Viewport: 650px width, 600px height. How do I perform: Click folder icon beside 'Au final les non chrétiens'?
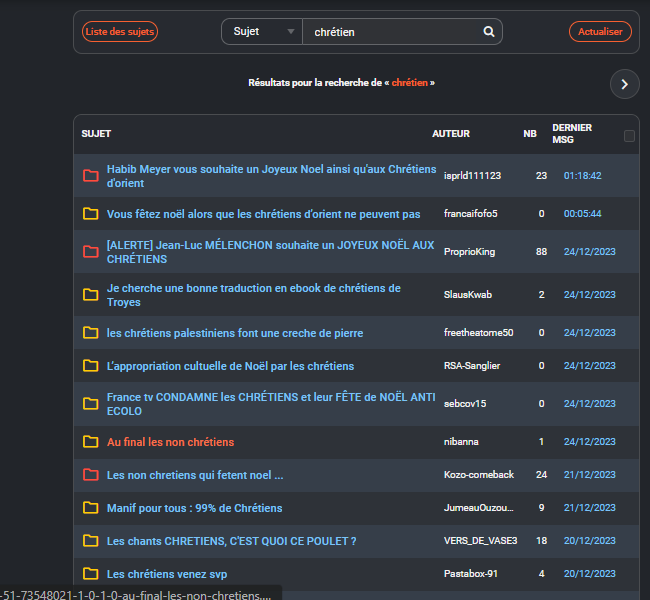pyautogui.click(x=91, y=442)
